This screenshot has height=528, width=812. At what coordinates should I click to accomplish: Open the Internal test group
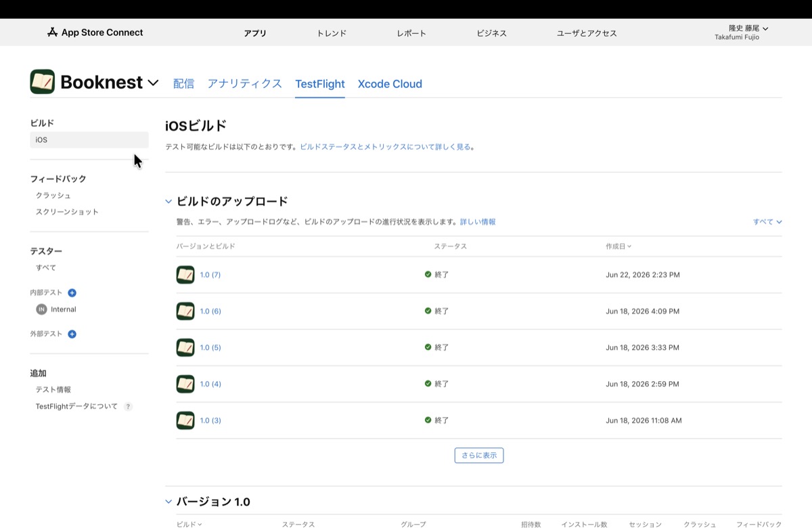click(64, 309)
